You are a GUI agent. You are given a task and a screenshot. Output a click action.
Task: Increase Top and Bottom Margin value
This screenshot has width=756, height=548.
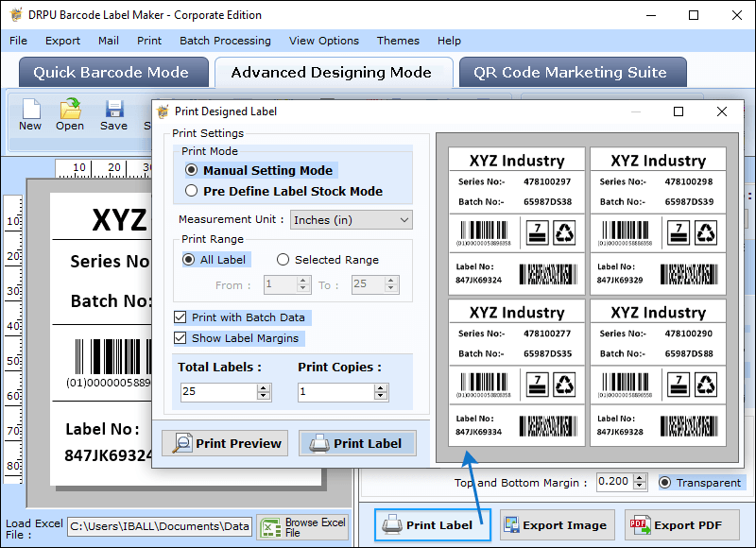pyautogui.click(x=640, y=478)
